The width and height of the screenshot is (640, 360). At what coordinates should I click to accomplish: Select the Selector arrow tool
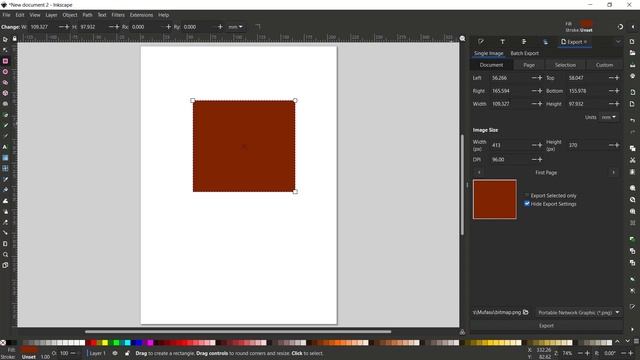click(x=5, y=40)
